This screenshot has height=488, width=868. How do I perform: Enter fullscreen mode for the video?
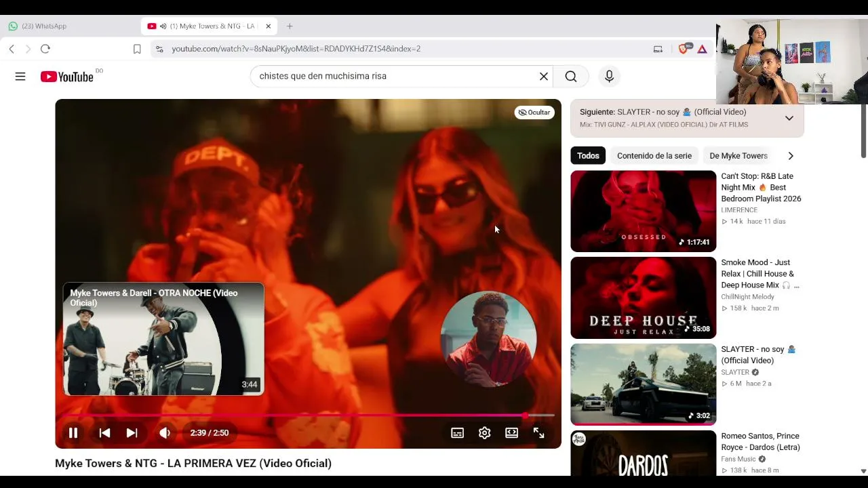(538, 433)
